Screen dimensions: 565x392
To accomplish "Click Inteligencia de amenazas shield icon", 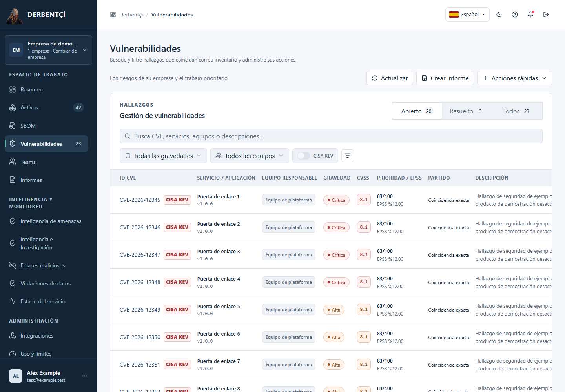I will [x=13, y=221].
